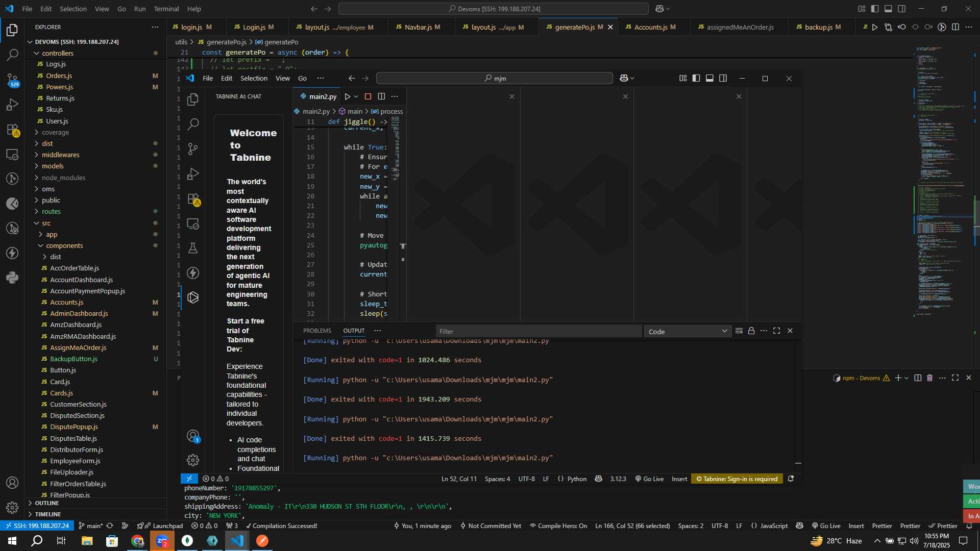Open File Explorer from the Windows taskbar
980x551 pixels.
click(x=87, y=541)
